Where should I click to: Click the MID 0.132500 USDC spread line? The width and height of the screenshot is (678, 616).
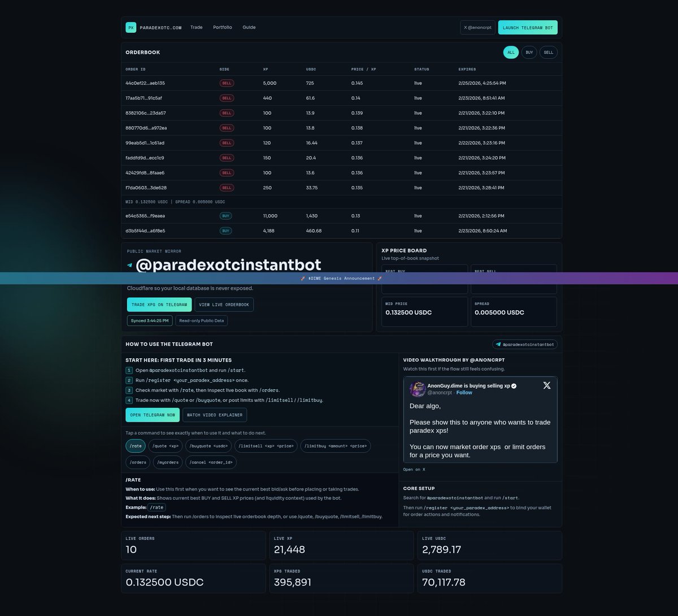pos(175,202)
